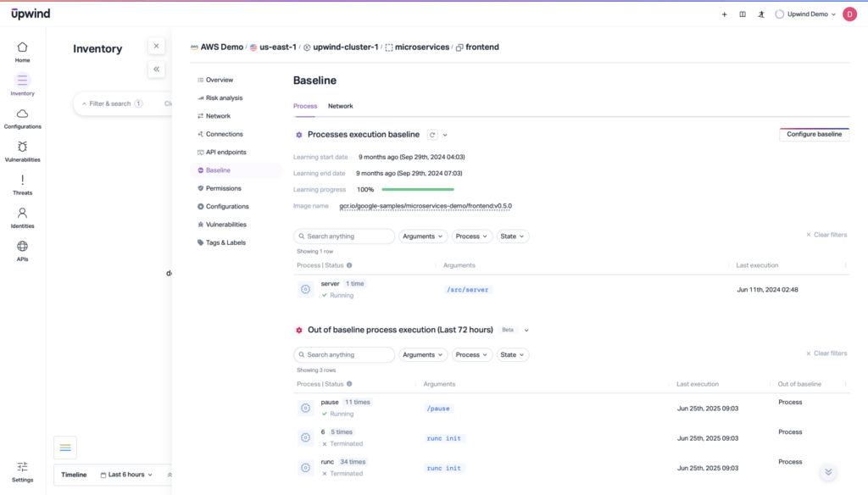
Task: Open Process filter in out-of-baseline section
Action: [x=471, y=355]
